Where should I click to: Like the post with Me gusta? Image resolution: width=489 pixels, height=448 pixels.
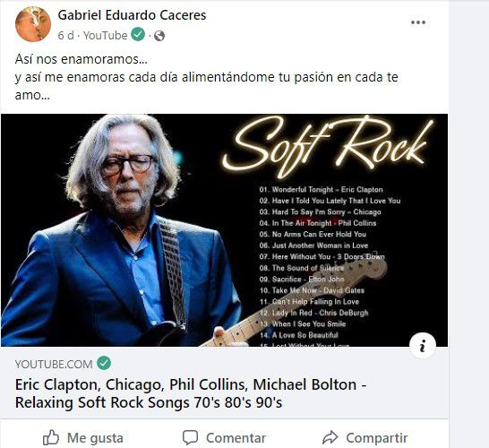(83, 438)
